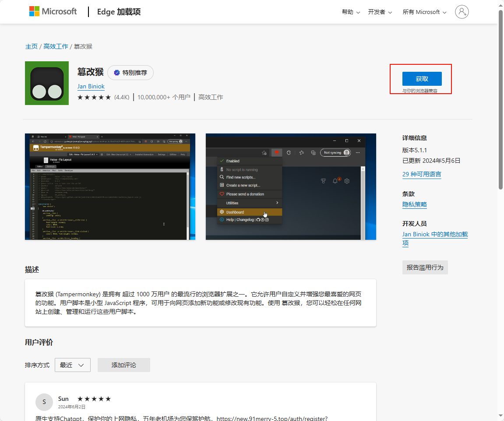
Task: Click the 特别推荐 featured badge
Action: pos(130,73)
